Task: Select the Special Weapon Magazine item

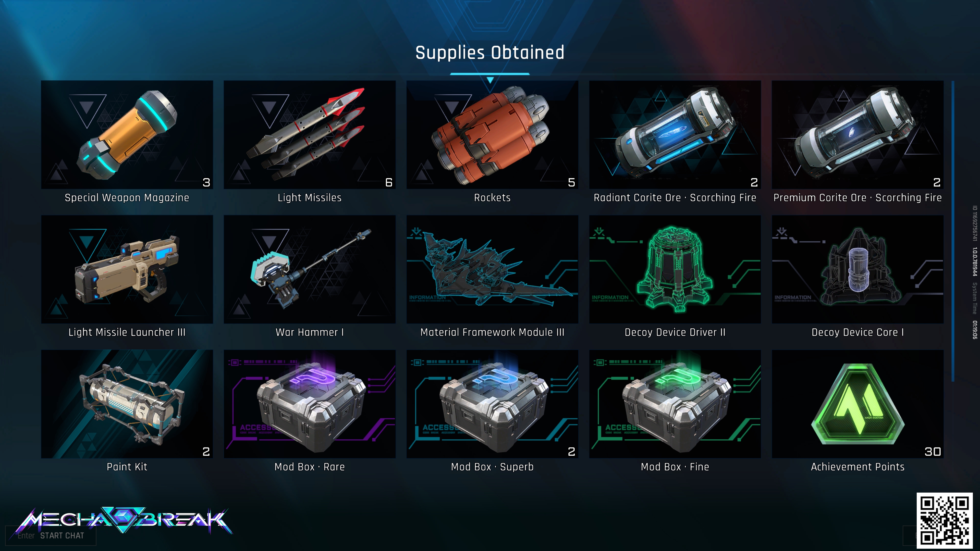Action: coord(127,135)
